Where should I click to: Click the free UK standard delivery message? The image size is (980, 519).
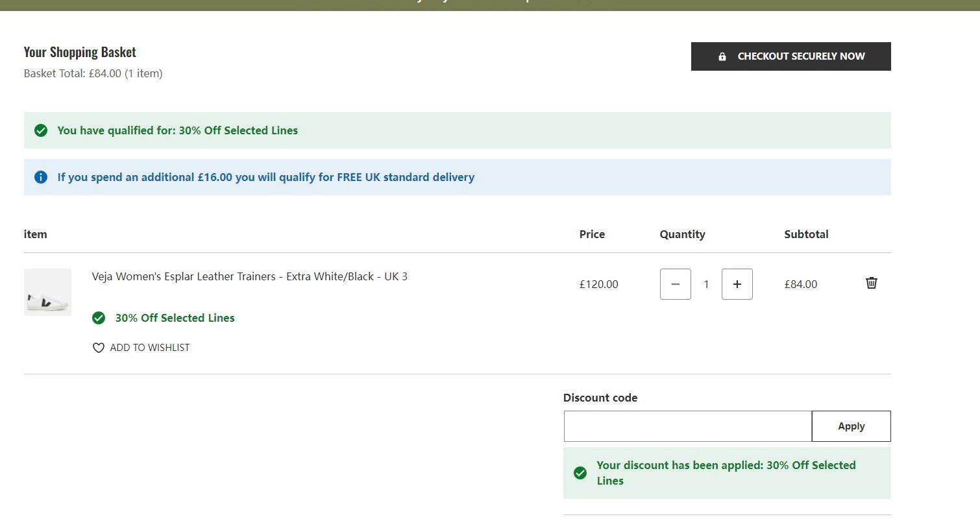point(266,177)
